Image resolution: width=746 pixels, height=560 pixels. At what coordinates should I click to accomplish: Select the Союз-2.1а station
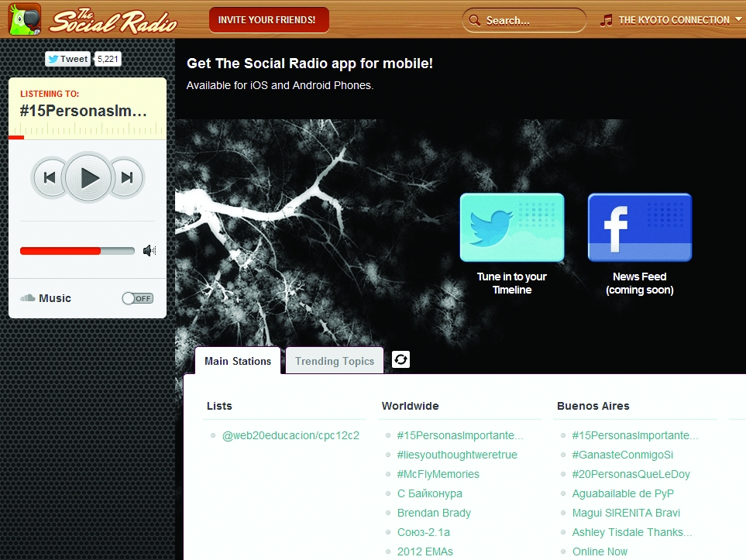click(x=423, y=532)
